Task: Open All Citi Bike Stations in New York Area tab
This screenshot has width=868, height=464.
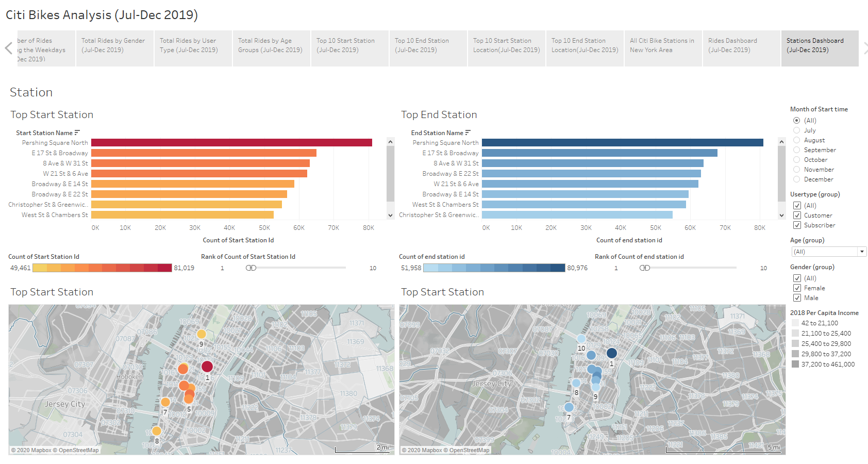Action: 663,48
